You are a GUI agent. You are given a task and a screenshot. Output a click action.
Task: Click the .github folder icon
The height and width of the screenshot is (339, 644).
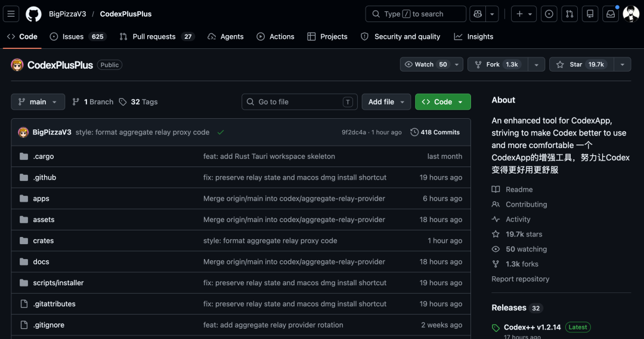(24, 177)
